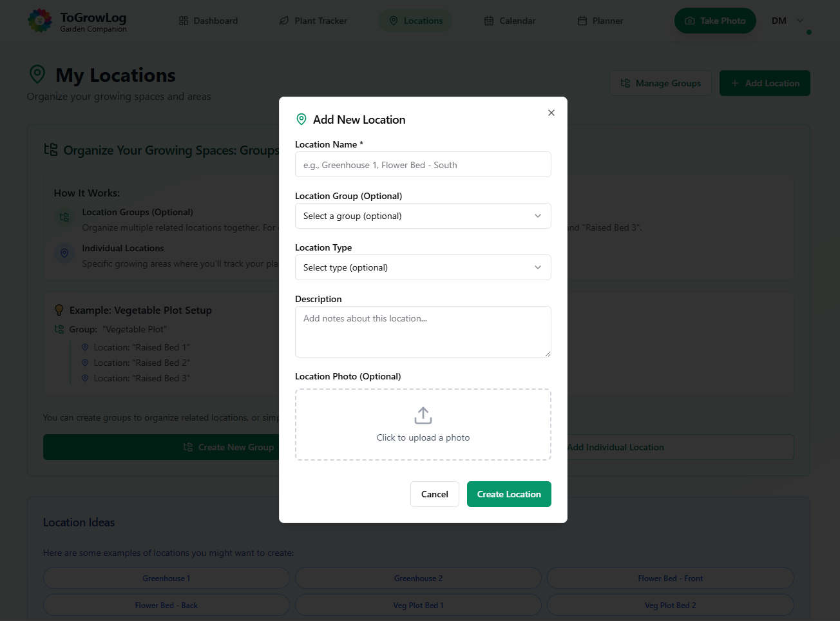The width and height of the screenshot is (840, 621).
Task: Switch to the Plant Tracker tab
Action: [313, 21]
